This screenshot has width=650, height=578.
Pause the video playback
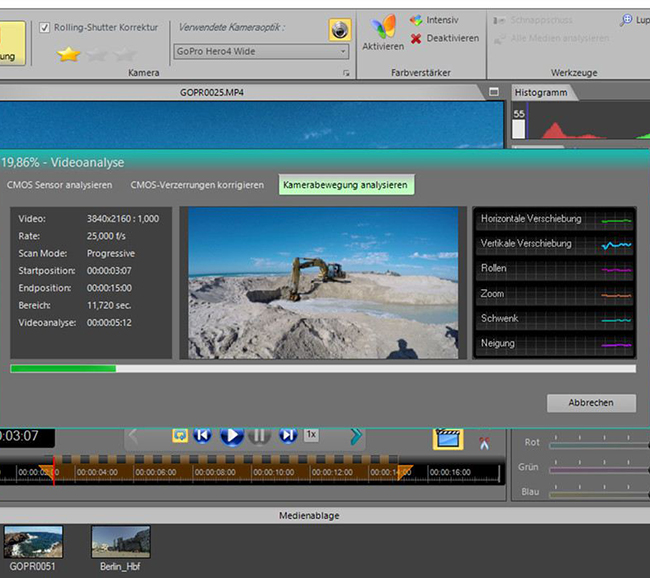point(260,435)
